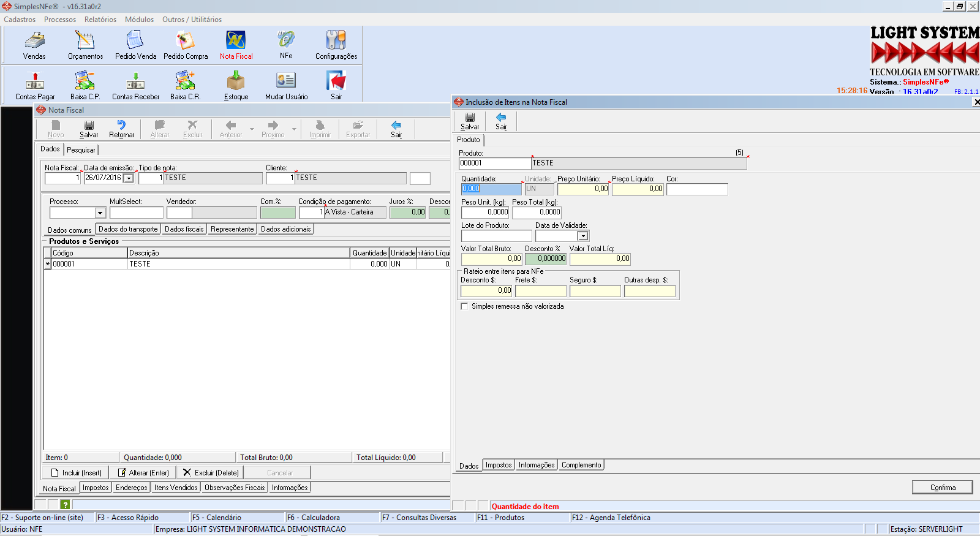Click Excluir in Nota Fiscal toolbar
Screen dimensions: 980x536
(192, 129)
